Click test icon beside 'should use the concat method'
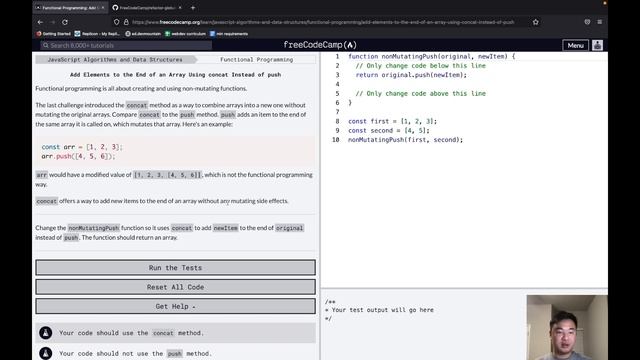The width and height of the screenshot is (640, 360). pyautogui.click(x=45, y=333)
